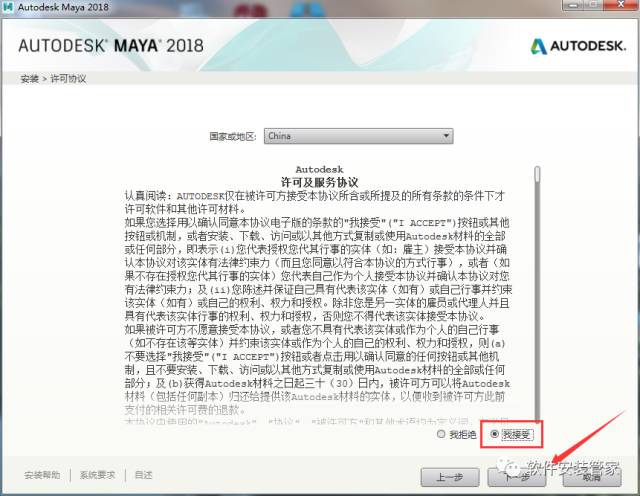Open the 安装帮助 link
640x496 pixels.
42,475
